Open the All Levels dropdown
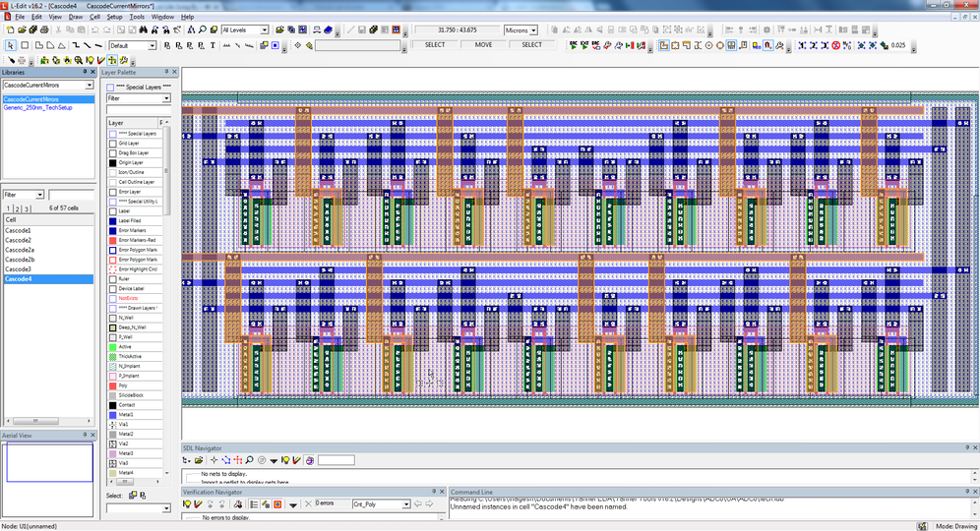This screenshot has height=531, width=980. click(x=264, y=30)
